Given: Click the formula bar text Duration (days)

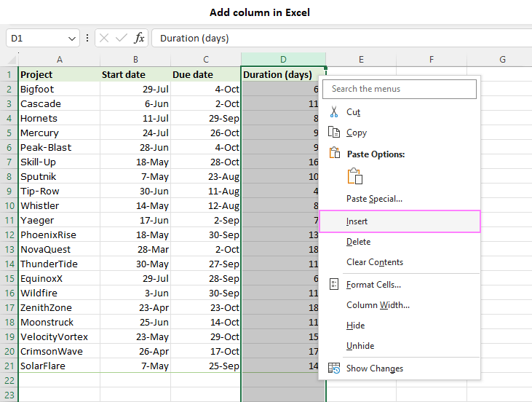Looking at the screenshot, I should pyautogui.click(x=194, y=38).
